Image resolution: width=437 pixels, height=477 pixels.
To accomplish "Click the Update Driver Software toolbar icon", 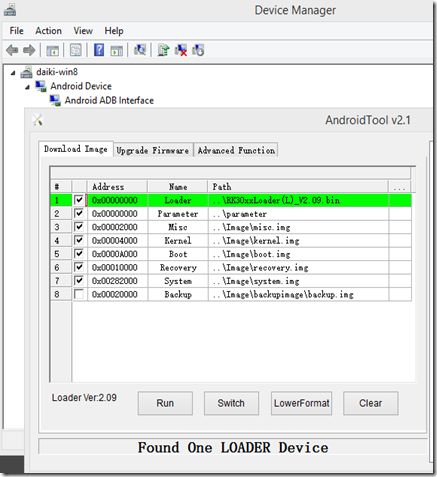I will pyautogui.click(x=163, y=50).
